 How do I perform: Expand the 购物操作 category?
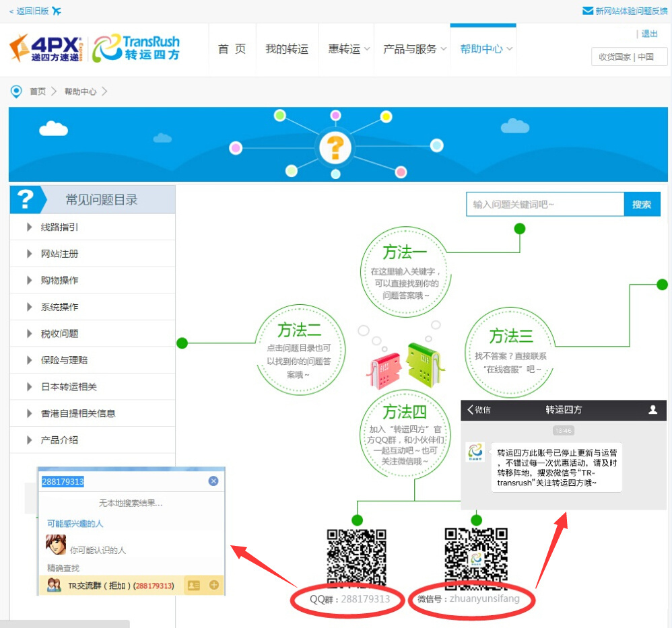pyautogui.click(x=92, y=280)
